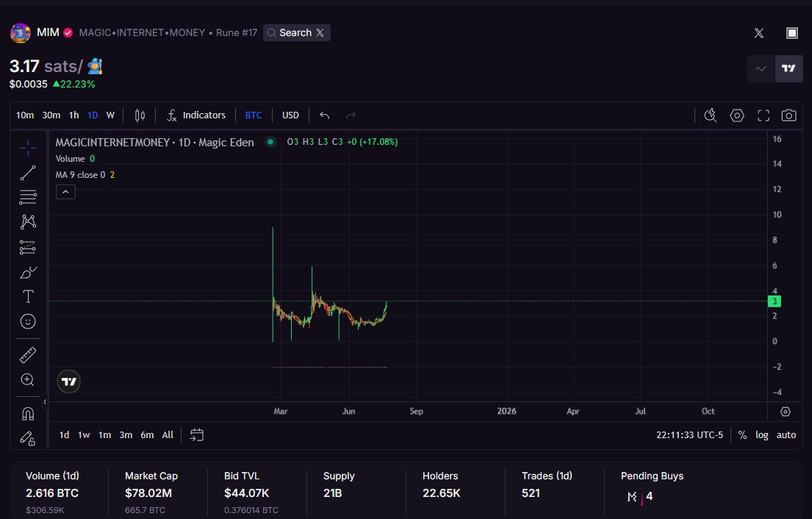The image size is (812, 519).
Task: Click the Volume (1d) 2.616 BTC value
Action: tap(52, 493)
